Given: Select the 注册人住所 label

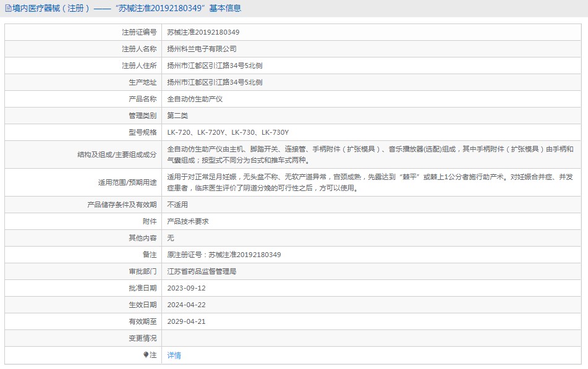Looking at the screenshot, I should coord(139,66).
